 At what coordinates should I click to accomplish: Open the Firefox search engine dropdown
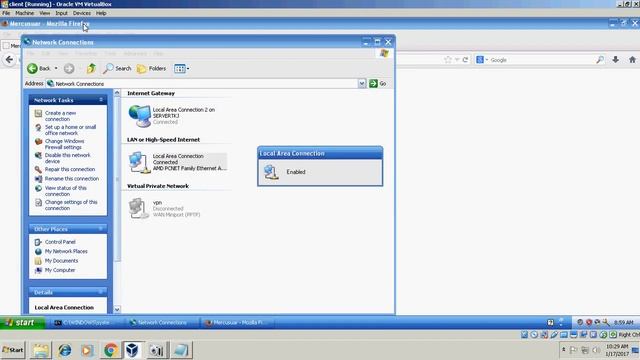(482, 60)
